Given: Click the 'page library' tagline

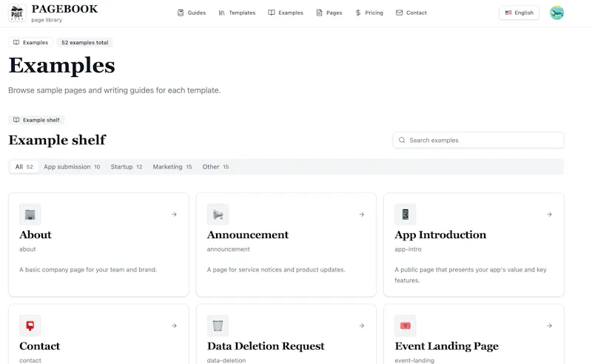Looking at the screenshot, I should pos(47,20).
